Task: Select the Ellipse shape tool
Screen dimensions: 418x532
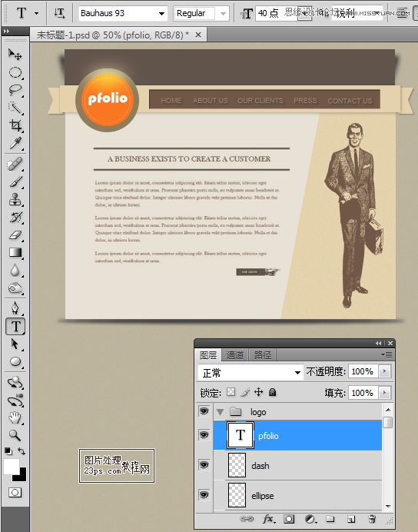Action: pyautogui.click(x=15, y=361)
